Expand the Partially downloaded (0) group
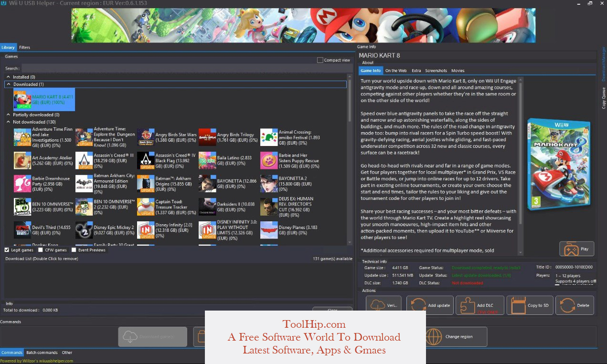 (8, 115)
